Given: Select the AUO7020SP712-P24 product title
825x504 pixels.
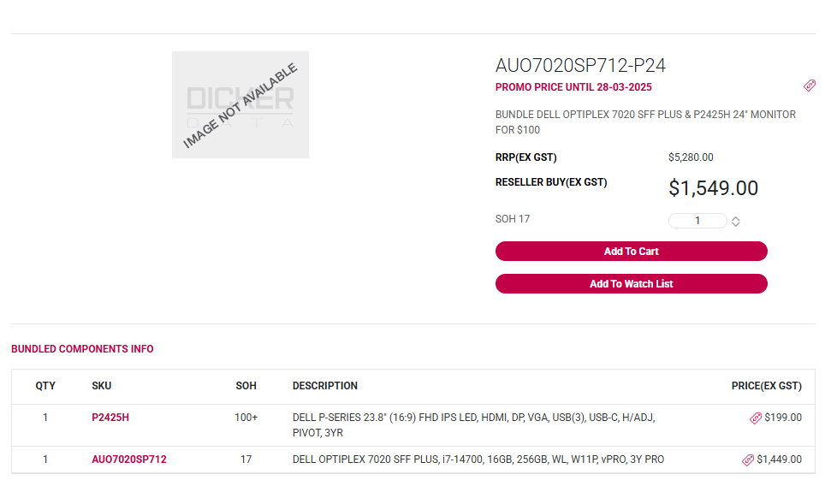Looking at the screenshot, I should click(x=580, y=66).
